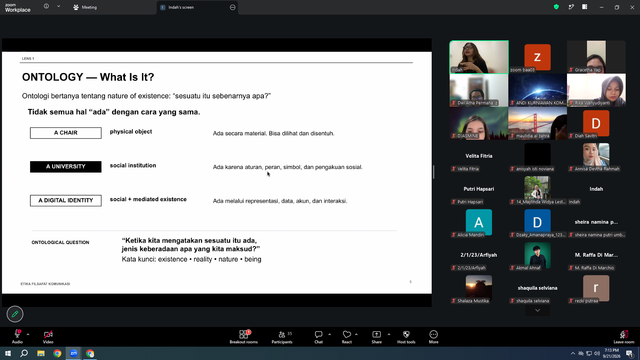Open the More options menu
This screenshot has height=360, width=640.
tap(433, 337)
